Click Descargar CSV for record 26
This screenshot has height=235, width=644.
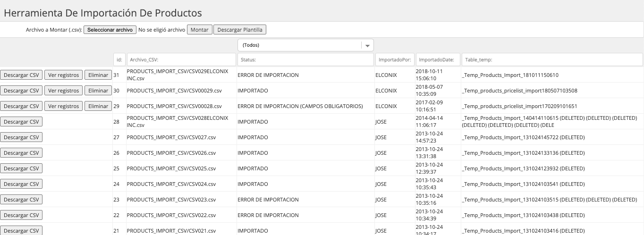(21, 153)
